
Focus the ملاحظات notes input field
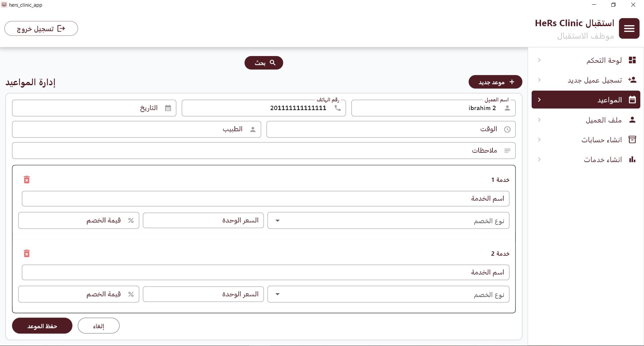click(264, 151)
